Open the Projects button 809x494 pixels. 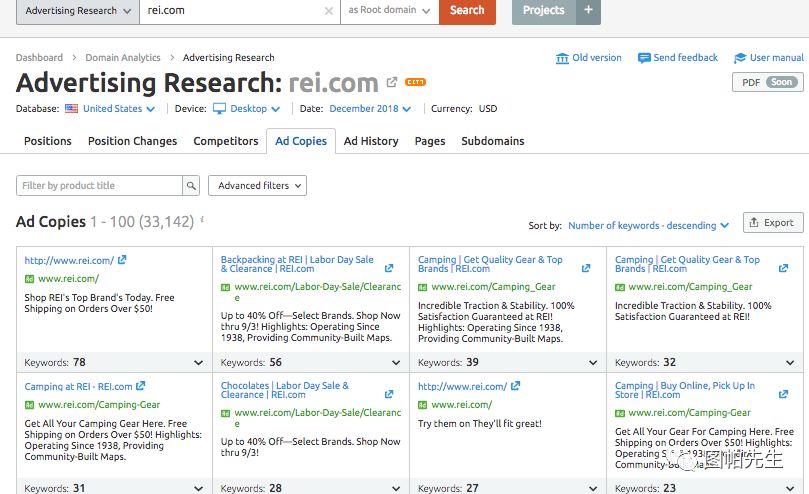[x=543, y=10]
